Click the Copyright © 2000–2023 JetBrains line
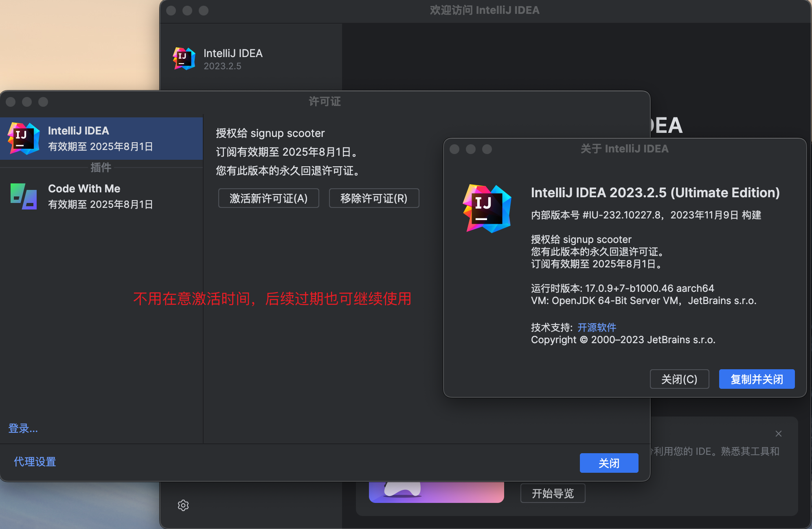 pos(623,340)
